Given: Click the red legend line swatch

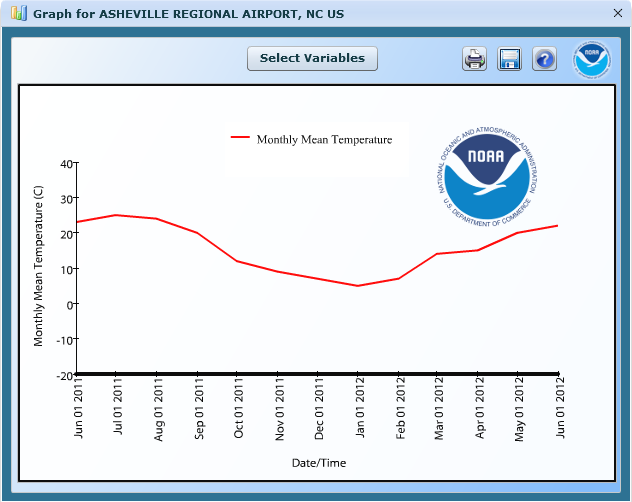Looking at the screenshot, I should tap(240, 137).
